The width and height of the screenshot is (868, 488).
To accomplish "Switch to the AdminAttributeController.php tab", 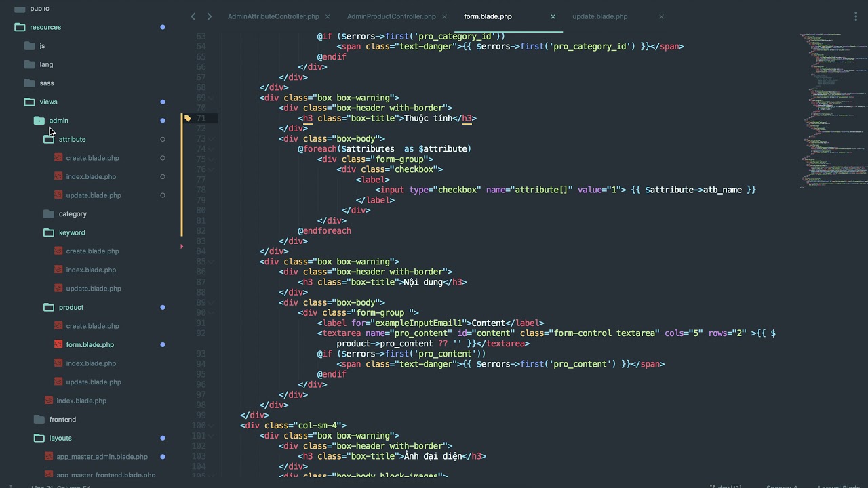I will tap(273, 16).
